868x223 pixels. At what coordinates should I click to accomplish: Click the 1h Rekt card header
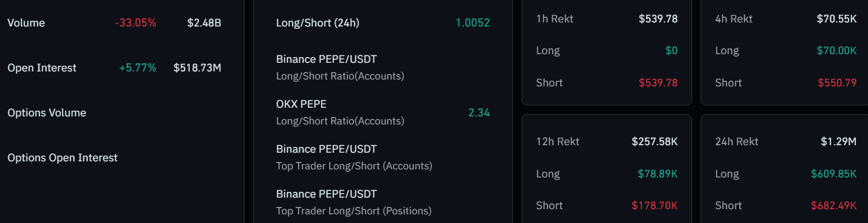click(x=607, y=18)
